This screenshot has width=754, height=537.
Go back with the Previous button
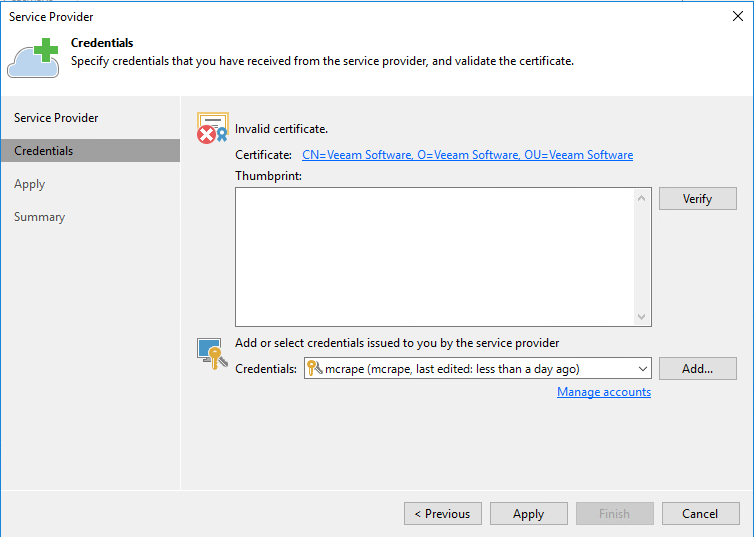click(x=442, y=514)
